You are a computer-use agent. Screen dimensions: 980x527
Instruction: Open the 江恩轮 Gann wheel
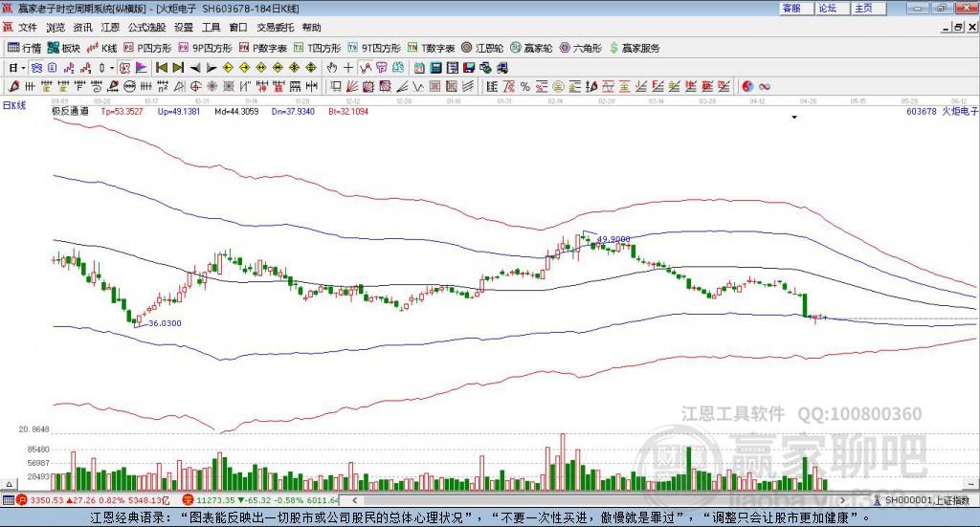[x=482, y=48]
